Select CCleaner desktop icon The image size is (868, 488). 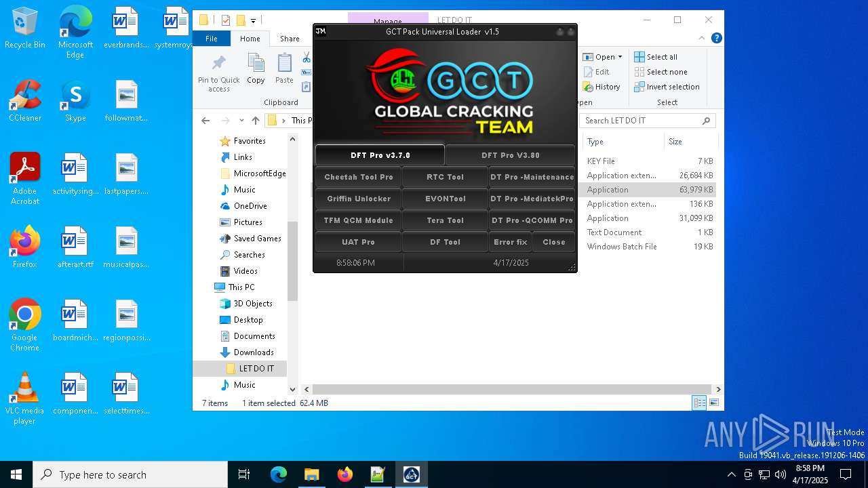click(x=25, y=101)
